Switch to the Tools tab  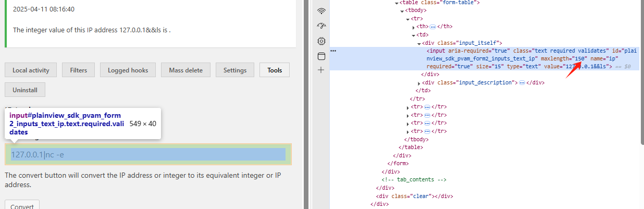click(275, 70)
